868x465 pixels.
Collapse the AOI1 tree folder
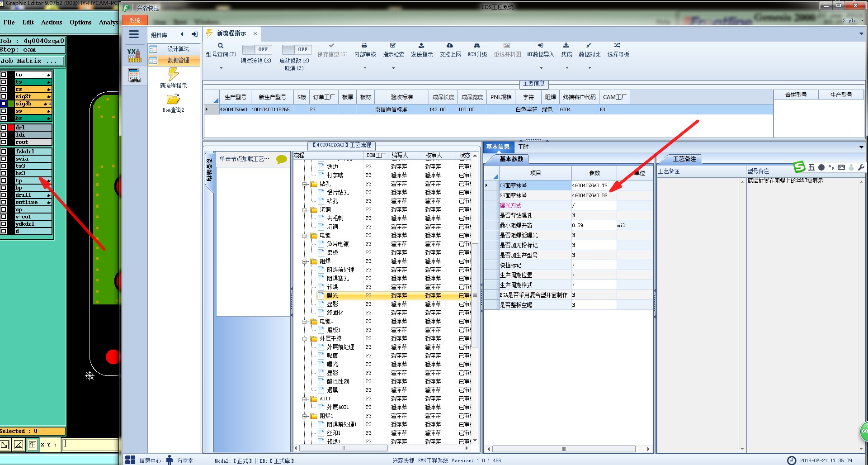point(305,399)
